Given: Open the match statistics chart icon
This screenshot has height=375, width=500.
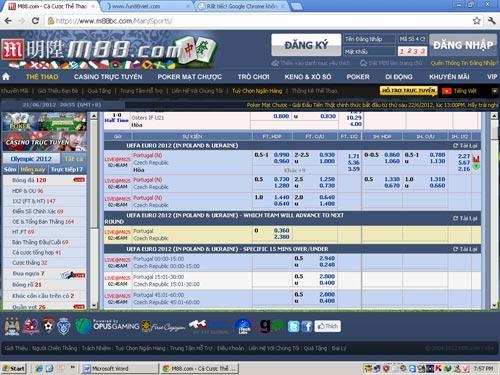Looking at the screenshot, I should click(476, 159).
